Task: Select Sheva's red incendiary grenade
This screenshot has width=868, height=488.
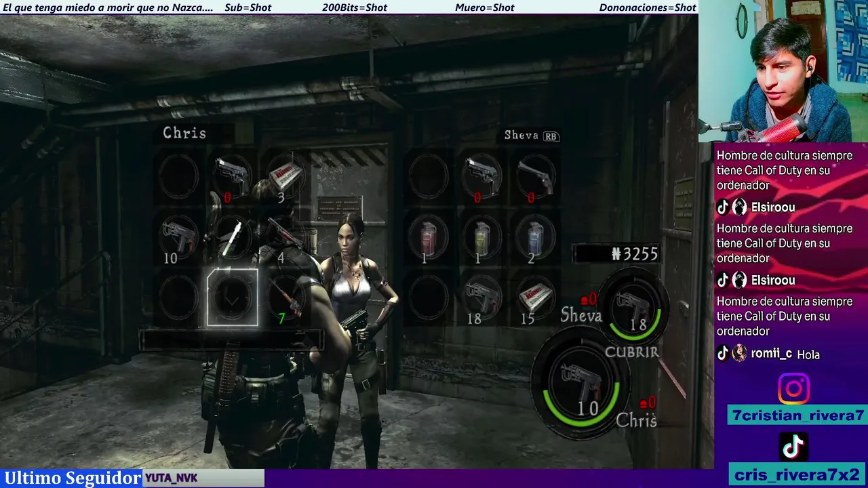Action: pyautogui.click(x=429, y=238)
